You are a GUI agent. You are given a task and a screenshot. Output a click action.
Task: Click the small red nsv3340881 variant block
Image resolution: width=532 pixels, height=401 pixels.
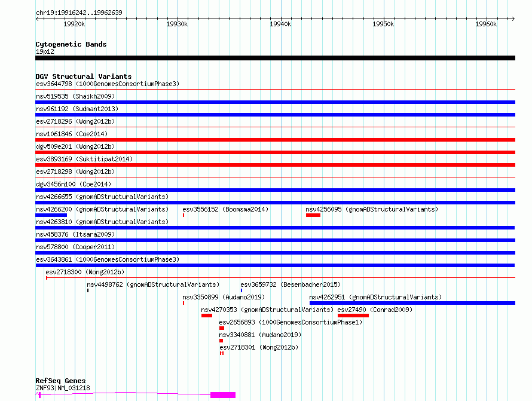[221, 341]
